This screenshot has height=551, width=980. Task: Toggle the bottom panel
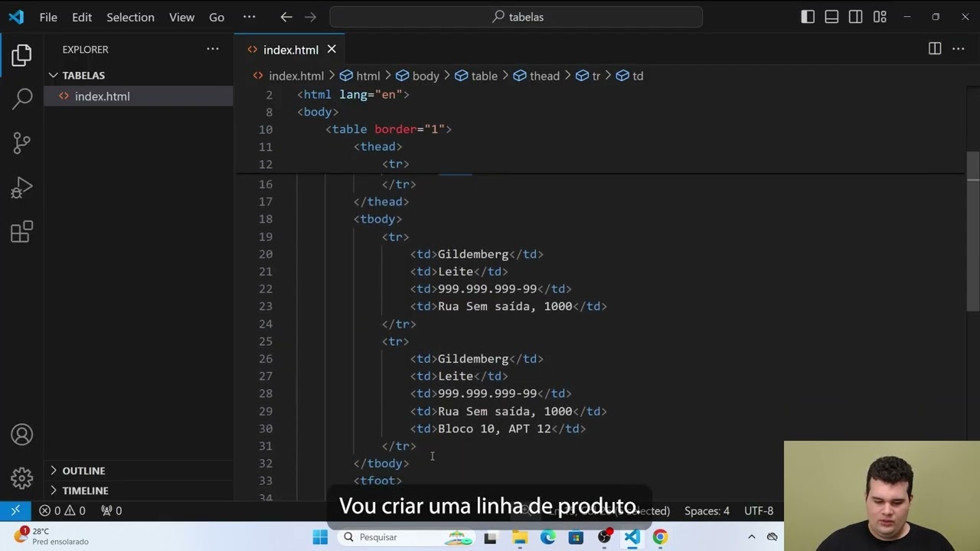click(831, 17)
